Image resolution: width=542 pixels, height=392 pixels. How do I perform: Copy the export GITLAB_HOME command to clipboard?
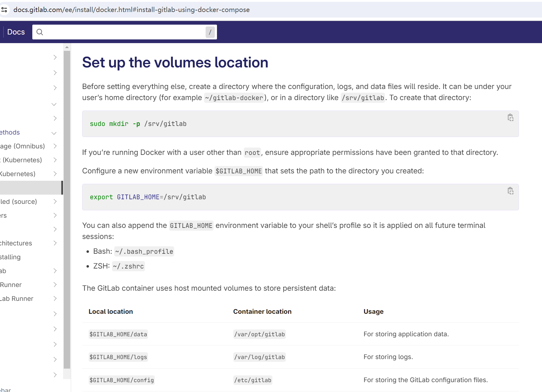(x=511, y=191)
